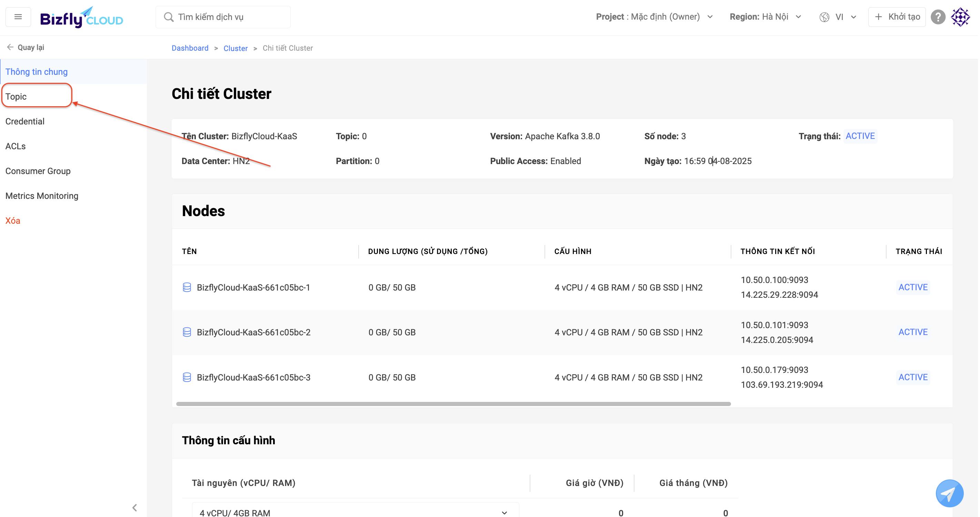Click the globe language icon
The height and width of the screenshot is (517, 980).
(x=824, y=17)
